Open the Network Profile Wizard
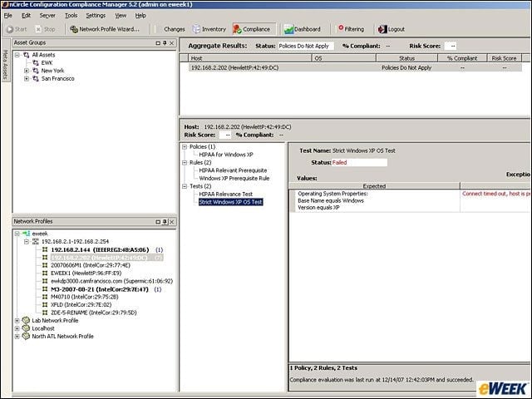 point(105,29)
